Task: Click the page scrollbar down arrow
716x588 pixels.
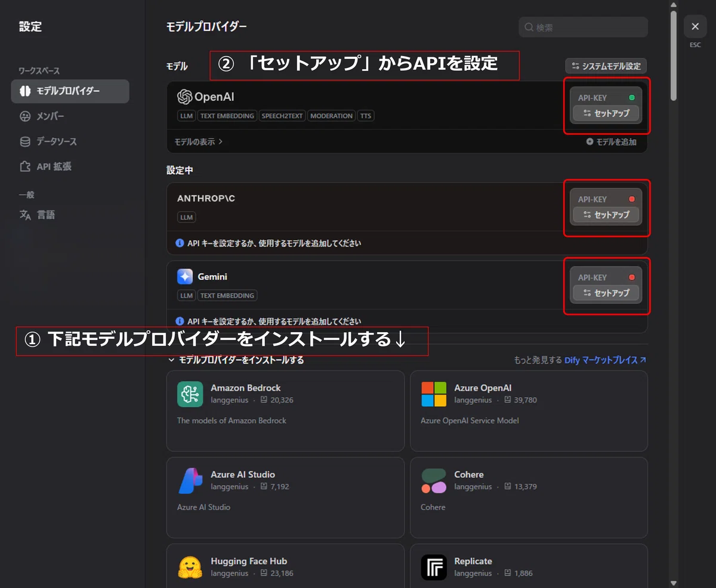Action: [674, 583]
